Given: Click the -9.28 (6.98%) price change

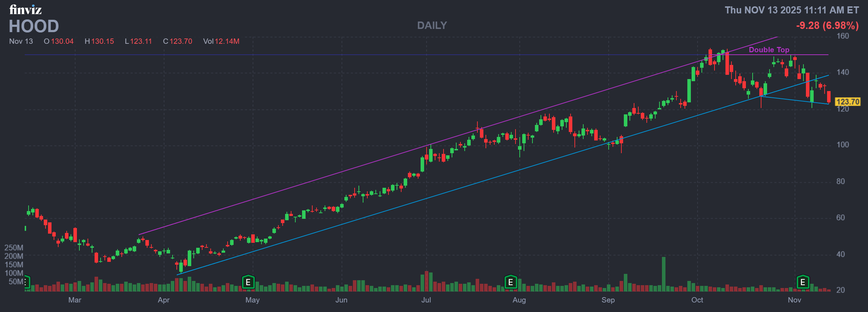Looking at the screenshot, I should point(827,25).
